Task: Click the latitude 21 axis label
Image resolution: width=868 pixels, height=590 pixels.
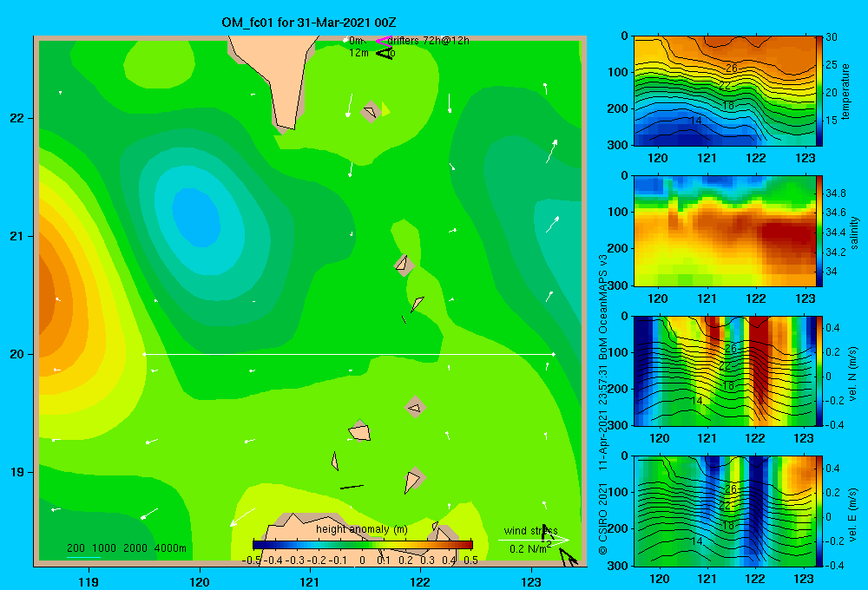Action: [x=17, y=236]
